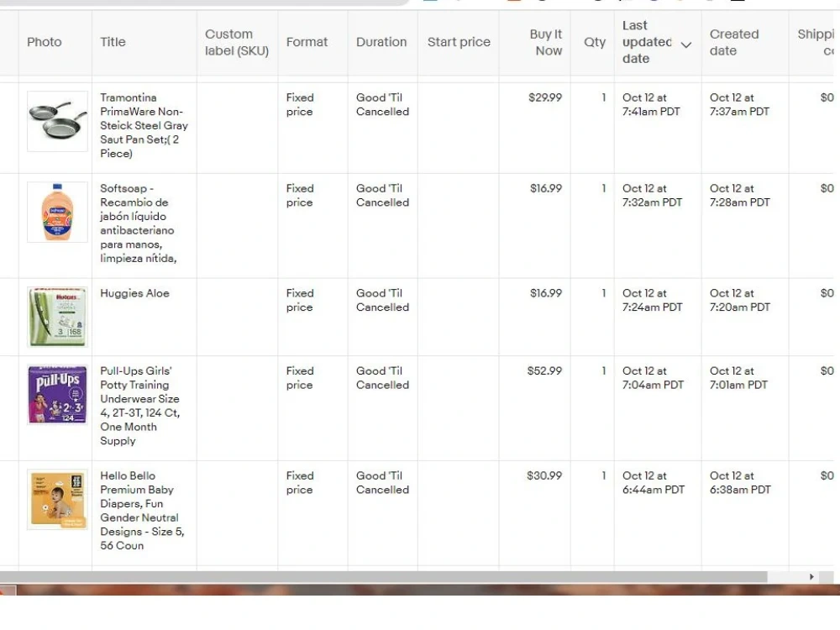This screenshot has height=630, width=840.
Task: Select last updated Oct 12 at 7:24am PDT
Action: click(653, 300)
